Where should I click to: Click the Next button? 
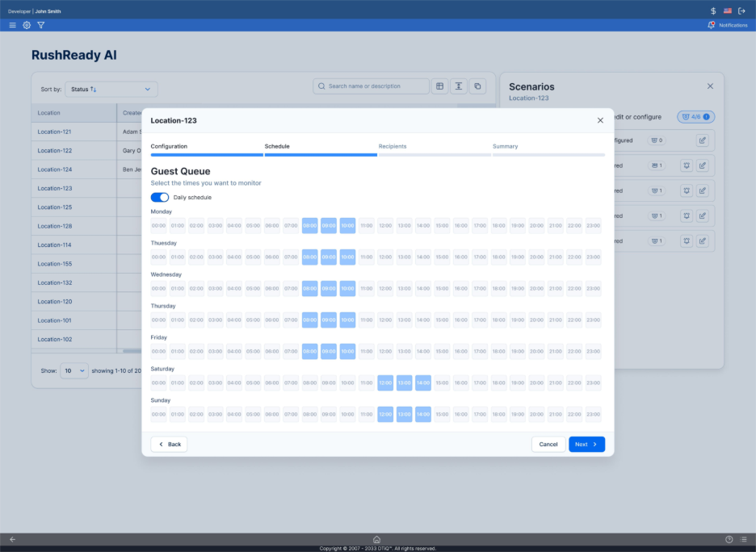click(x=586, y=445)
